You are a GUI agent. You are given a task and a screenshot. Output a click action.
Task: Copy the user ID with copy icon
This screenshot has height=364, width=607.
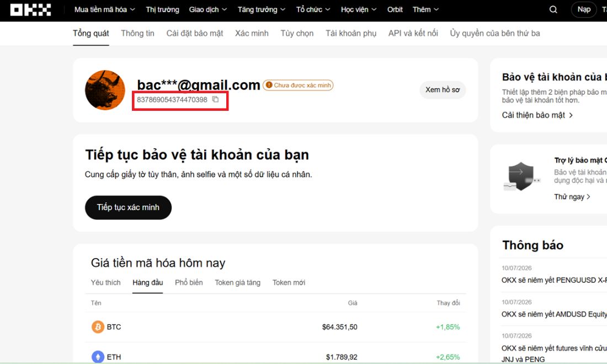[216, 99]
